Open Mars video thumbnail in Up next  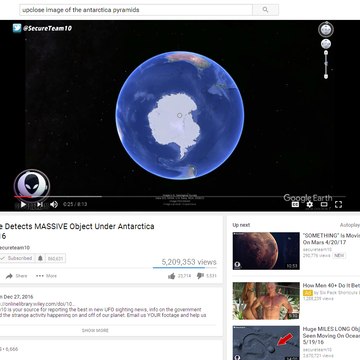click(x=266, y=251)
